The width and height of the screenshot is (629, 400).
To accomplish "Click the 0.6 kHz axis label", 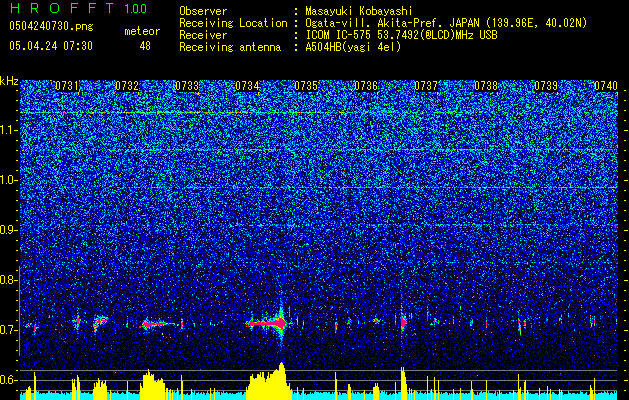I will point(8,380).
